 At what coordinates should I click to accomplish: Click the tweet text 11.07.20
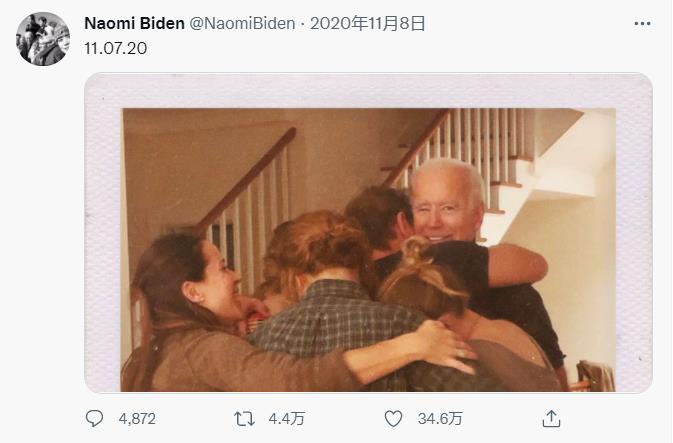pyautogui.click(x=115, y=48)
